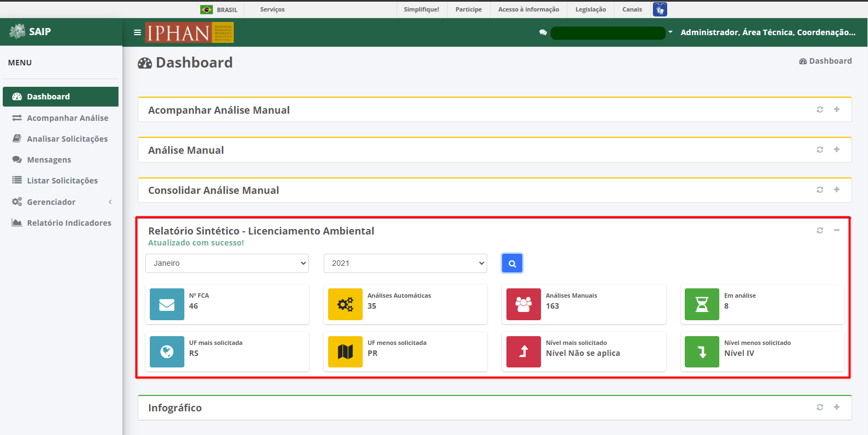
Task: Search the report with magnifier button
Action: pos(512,263)
